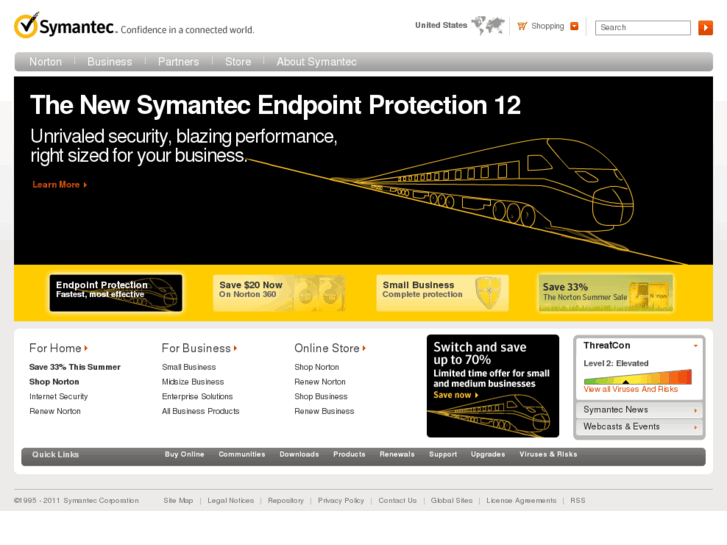This screenshot has height=545, width=727.
Task: Open Save 33% This Summer link
Action: (x=75, y=367)
